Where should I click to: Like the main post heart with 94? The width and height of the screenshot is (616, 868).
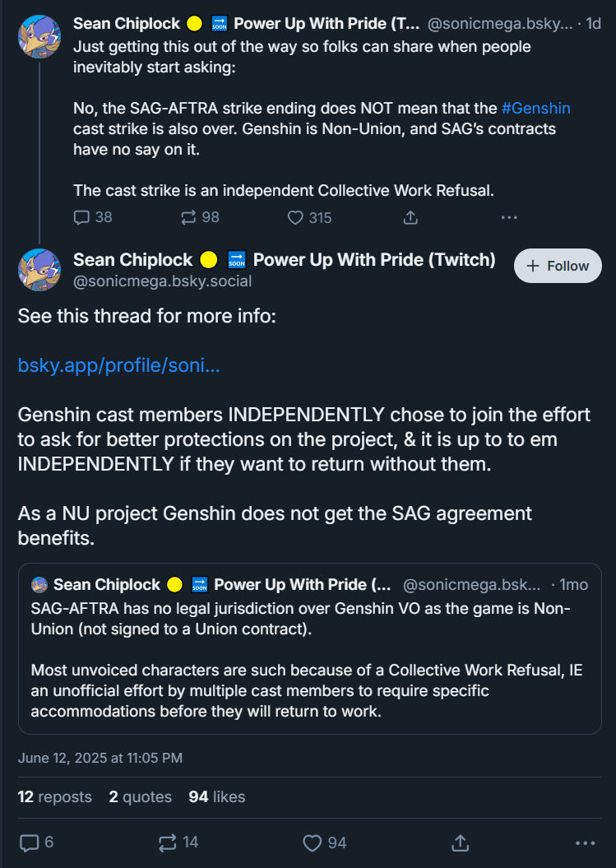313,842
